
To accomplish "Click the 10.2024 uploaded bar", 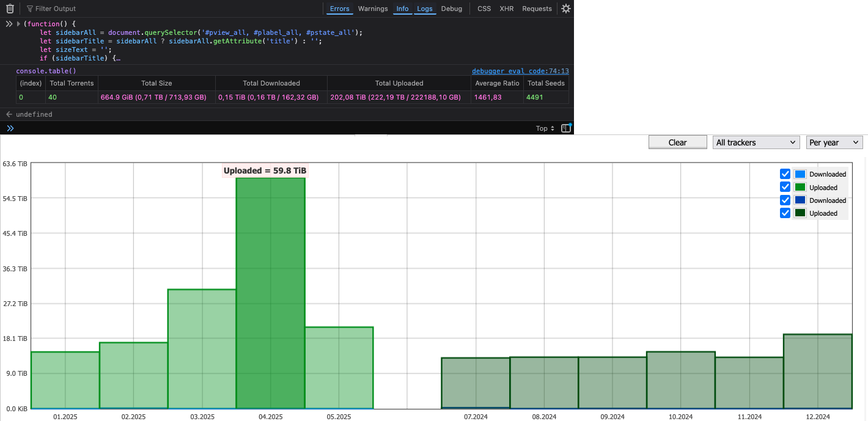I will [681, 380].
